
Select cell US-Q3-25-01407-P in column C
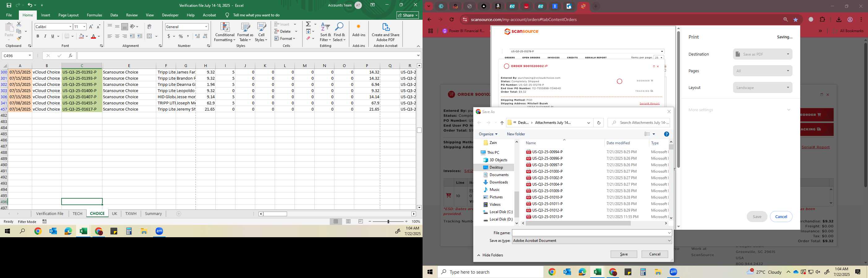[82, 97]
